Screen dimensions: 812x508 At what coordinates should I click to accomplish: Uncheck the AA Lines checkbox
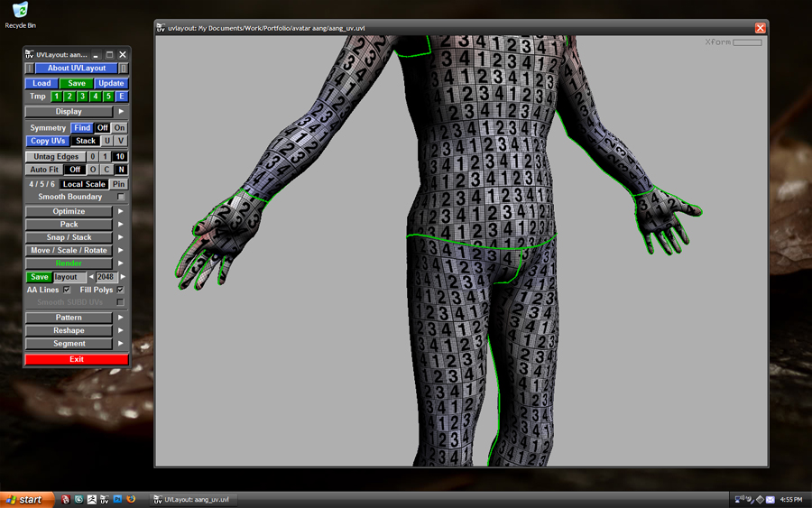tap(67, 290)
